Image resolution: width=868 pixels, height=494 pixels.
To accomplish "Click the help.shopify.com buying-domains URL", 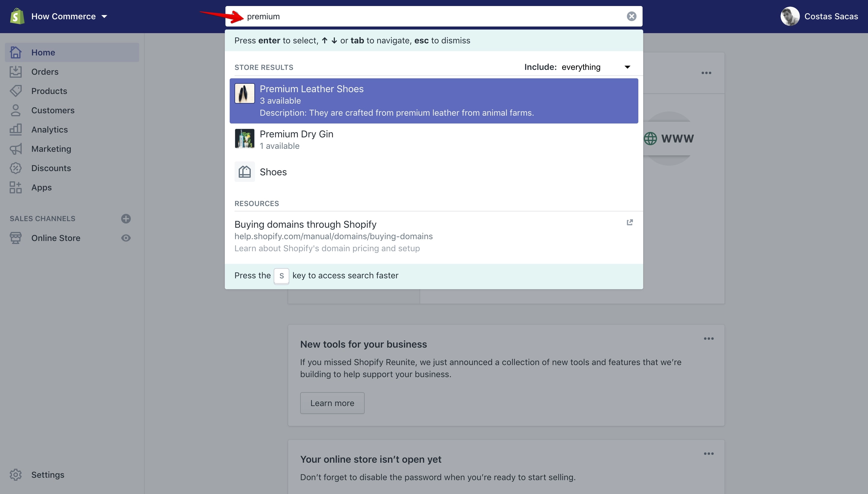I will 333,236.
